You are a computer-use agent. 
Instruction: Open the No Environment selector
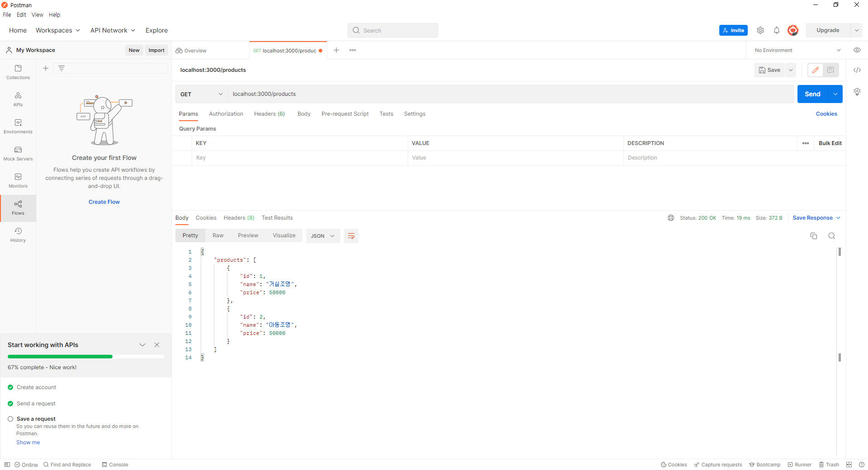point(798,50)
